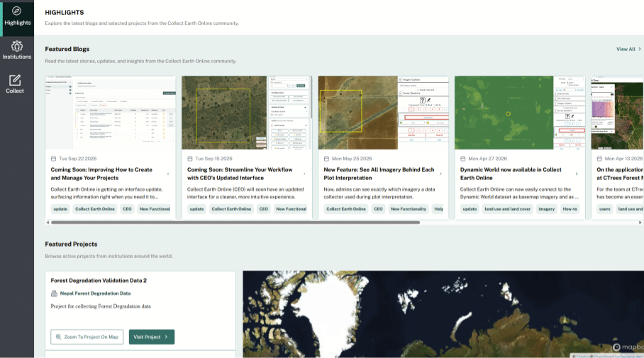644x358 pixels.
Task: Click arrow beside Improving How to Create title
Action: (x=168, y=174)
